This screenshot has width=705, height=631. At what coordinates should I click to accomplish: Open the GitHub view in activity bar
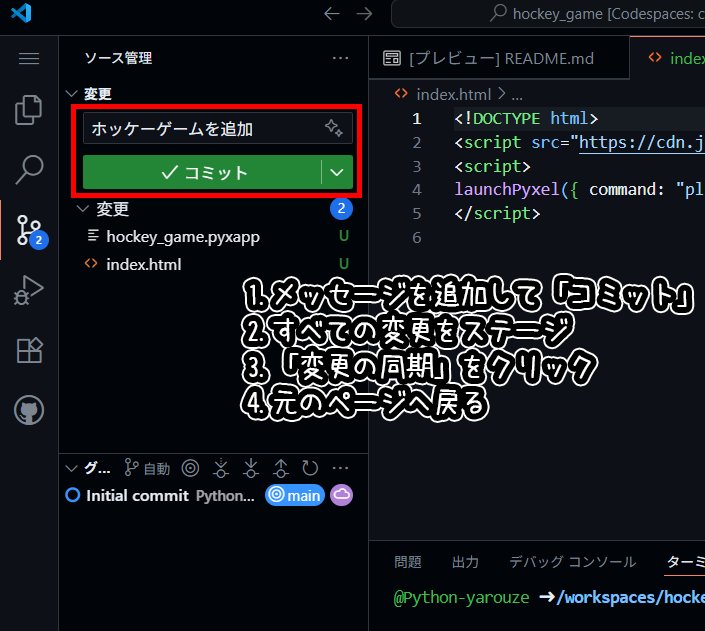[x=29, y=410]
